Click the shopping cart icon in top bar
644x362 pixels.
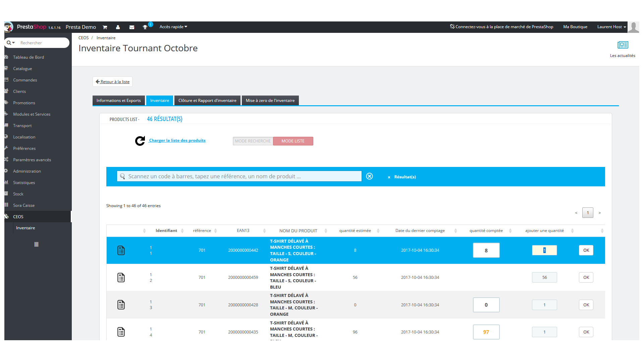click(105, 27)
